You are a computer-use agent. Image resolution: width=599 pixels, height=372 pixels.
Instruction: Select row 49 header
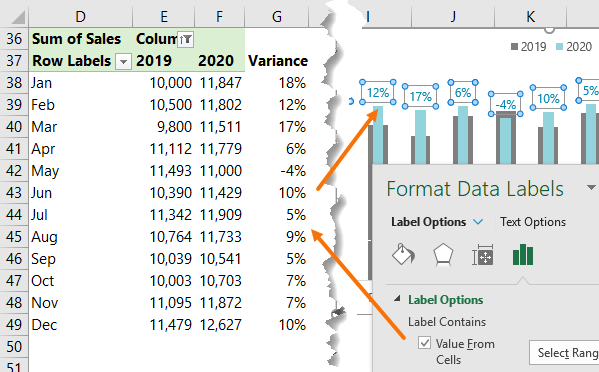(x=14, y=325)
